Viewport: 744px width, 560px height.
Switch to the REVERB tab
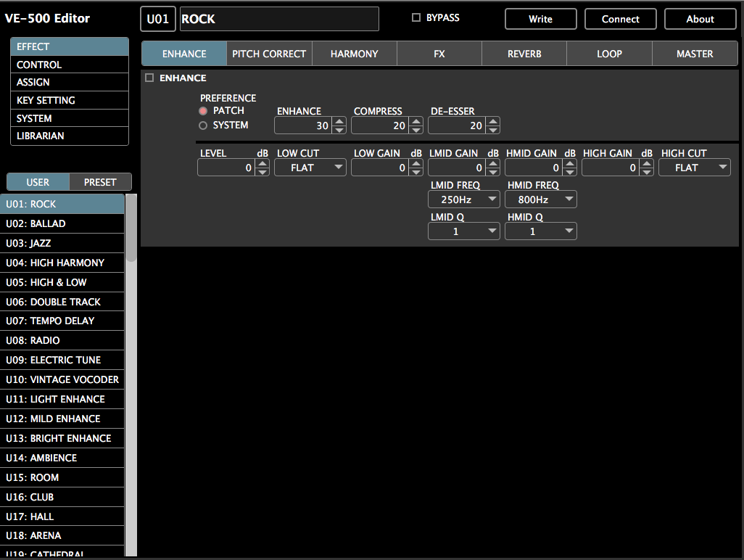click(524, 54)
